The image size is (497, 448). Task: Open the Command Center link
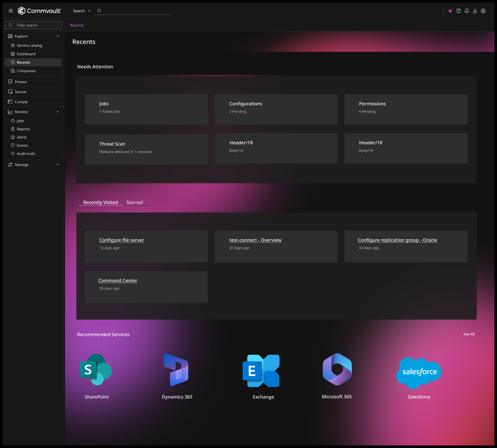(118, 280)
